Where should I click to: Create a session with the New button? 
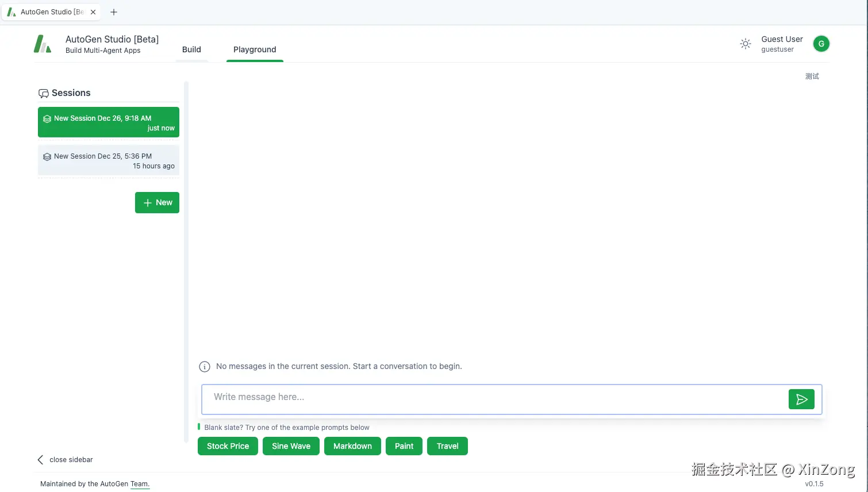click(x=157, y=202)
